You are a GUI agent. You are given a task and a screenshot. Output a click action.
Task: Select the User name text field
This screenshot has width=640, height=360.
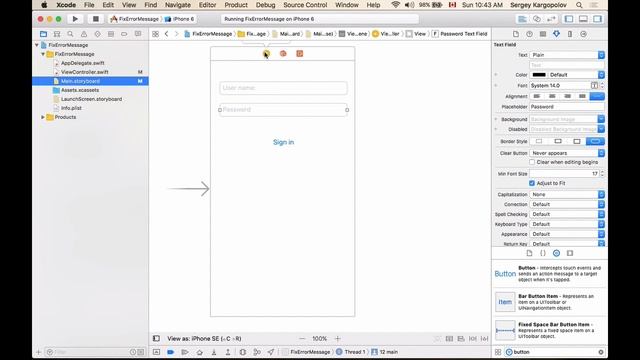pyautogui.click(x=283, y=88)
